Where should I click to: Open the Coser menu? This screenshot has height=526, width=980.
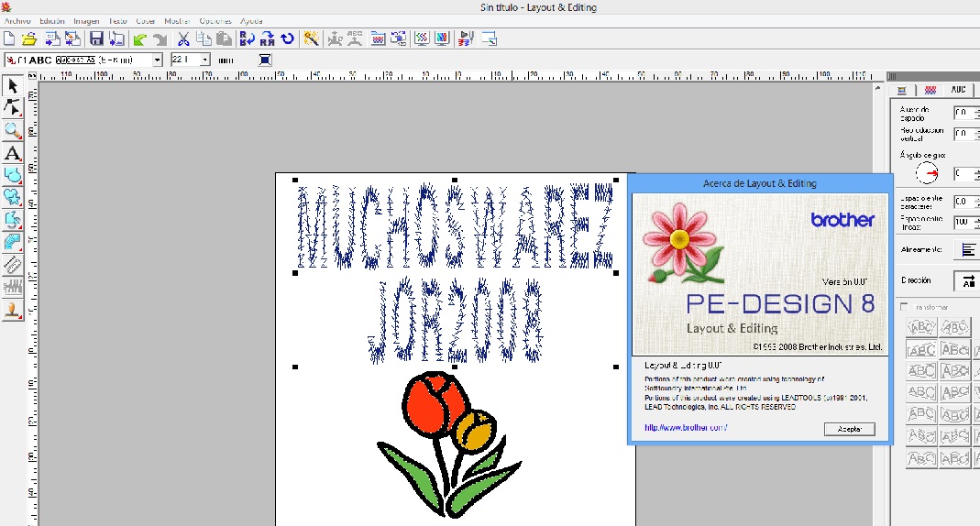(146, 20)
